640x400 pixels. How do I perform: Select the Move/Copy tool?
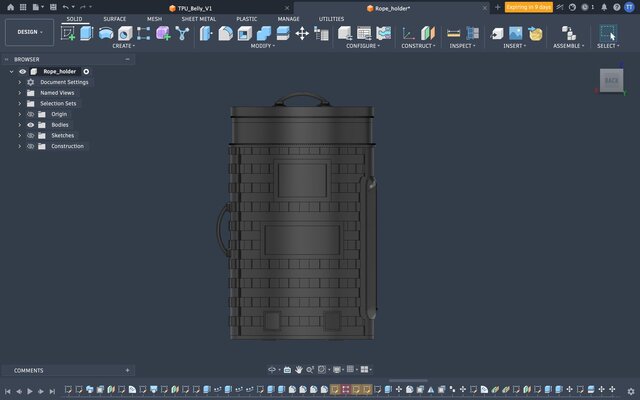pyautogui.click(x=302, y=33)
